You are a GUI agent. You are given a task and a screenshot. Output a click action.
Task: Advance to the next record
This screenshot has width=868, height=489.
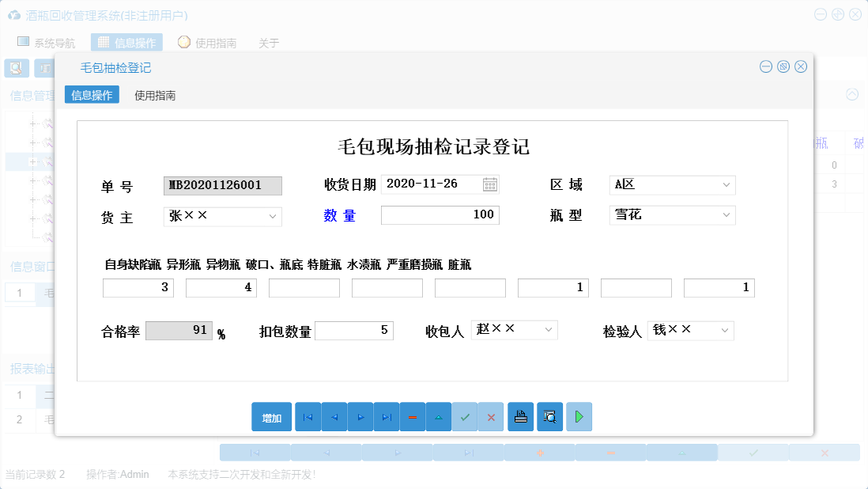pyautogui.click(x=360, y=417)
